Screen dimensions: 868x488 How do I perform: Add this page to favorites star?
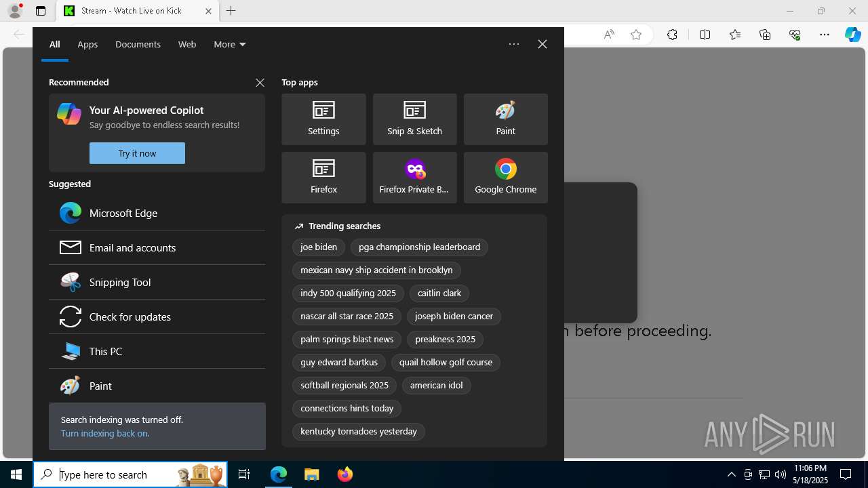click(x=636, y=35)
